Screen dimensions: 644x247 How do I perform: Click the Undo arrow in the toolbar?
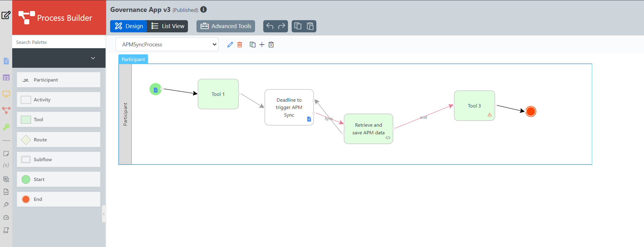(x=270, y=26)
